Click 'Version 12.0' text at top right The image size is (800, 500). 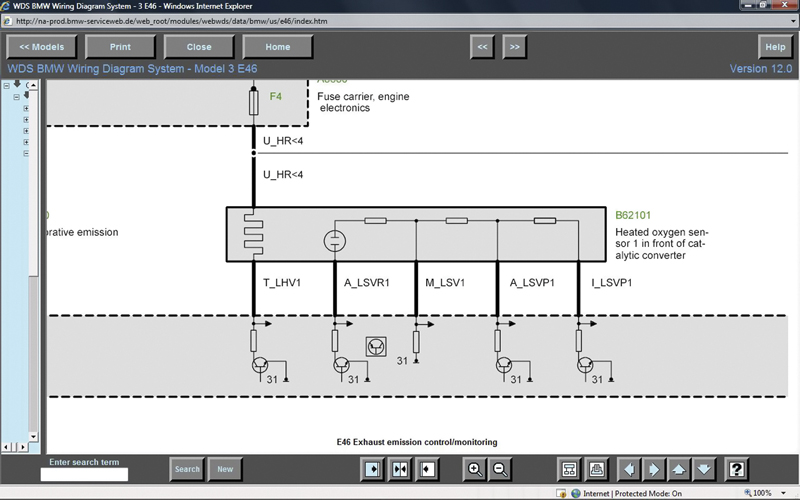pyautogui.click(x=761, y=69)
